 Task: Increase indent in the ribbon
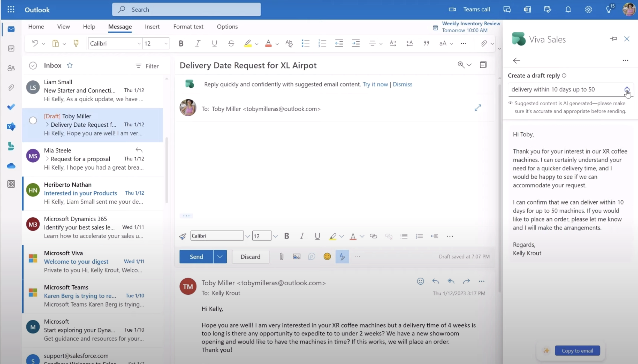tap(356, 43)
